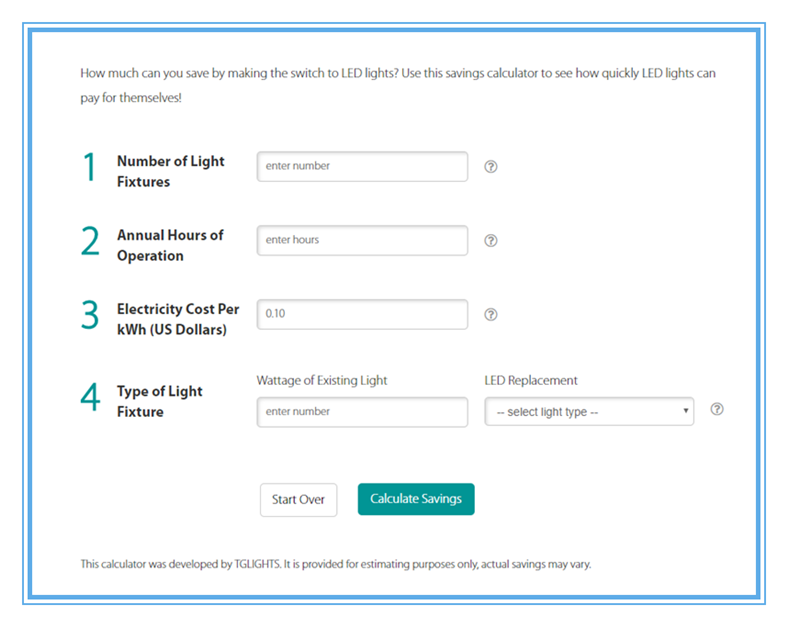Click the TGLIGHTS disclaimer text at bottom
This screenshot has width=788, height=627.
tap(336, 564)
